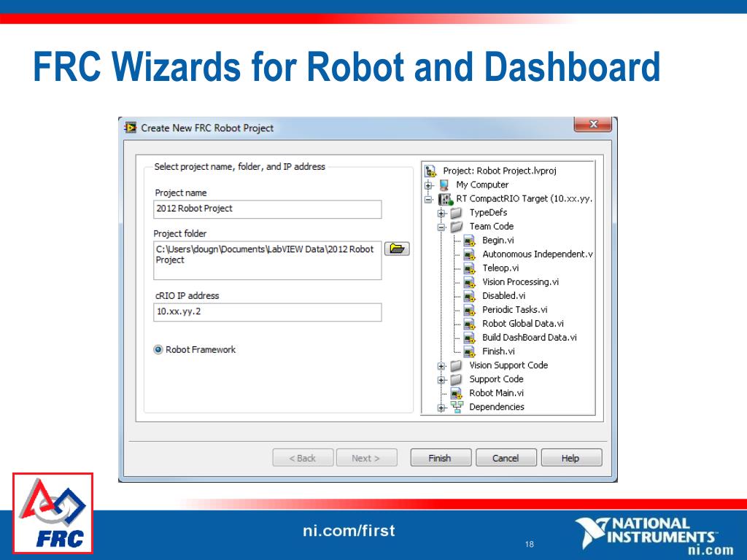Select 'Finish.vi' text in the tree
The height and width of the screenshot is (560, 747).
(498, 351)
